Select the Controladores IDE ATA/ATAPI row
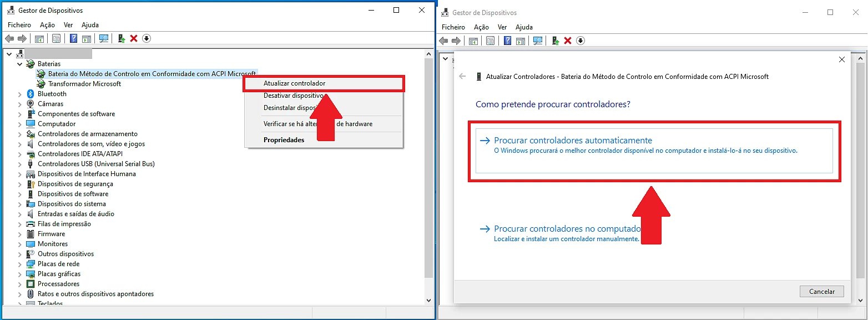 pos(80,154)
